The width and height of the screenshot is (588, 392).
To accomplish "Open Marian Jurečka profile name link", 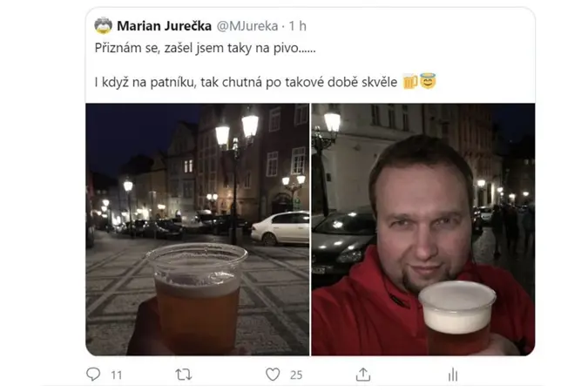I will tap(165, 26).
